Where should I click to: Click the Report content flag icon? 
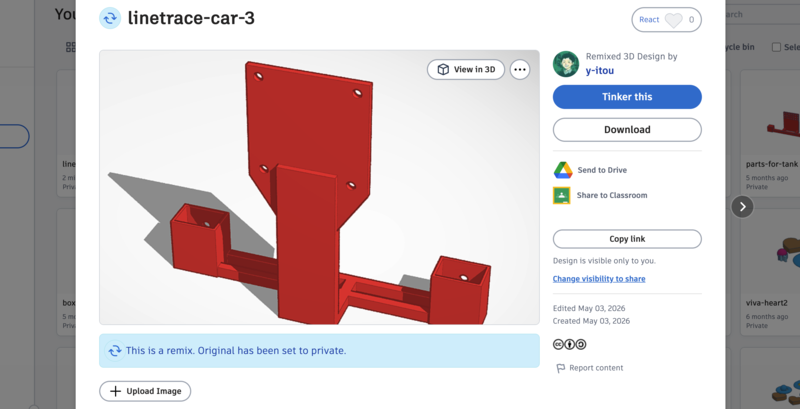point(560,368)
